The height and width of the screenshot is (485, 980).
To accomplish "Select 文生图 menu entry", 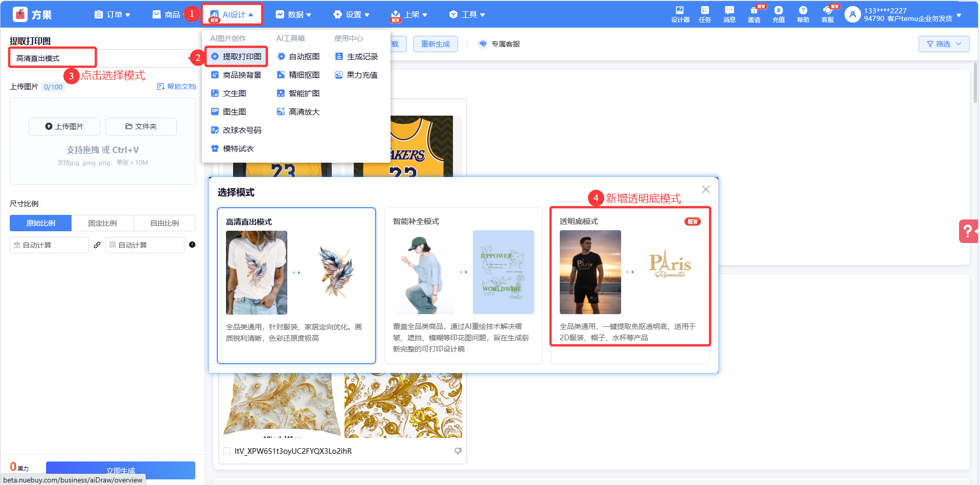I will pos(229,93).
